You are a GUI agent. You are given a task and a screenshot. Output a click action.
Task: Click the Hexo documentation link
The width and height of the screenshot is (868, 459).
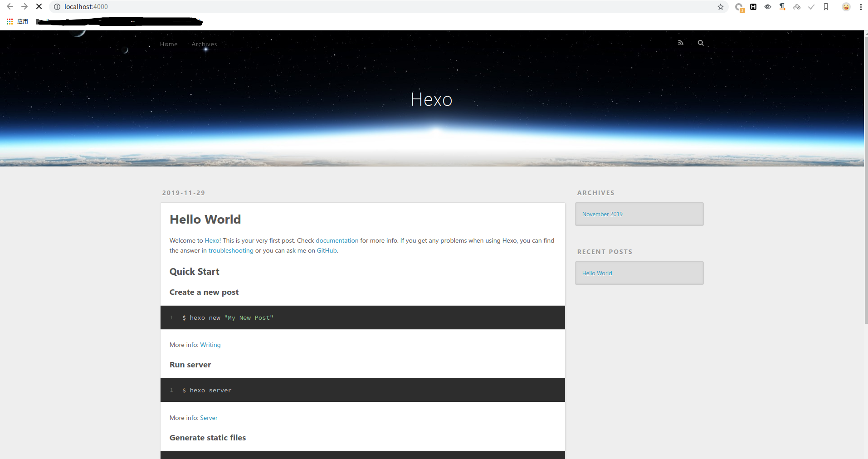(336, 240)
